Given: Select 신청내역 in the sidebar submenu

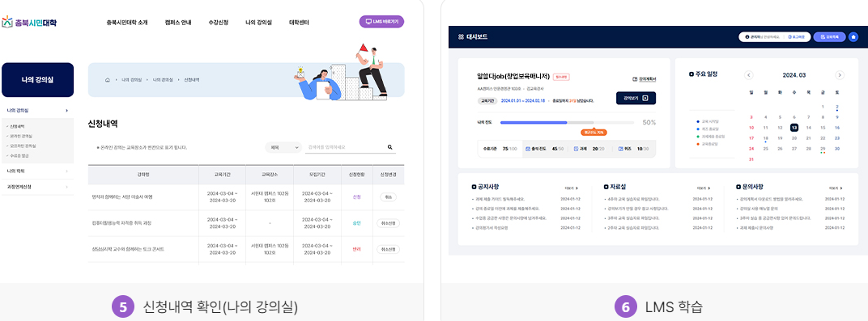Looking at the screenshot, I should [18, 126].
